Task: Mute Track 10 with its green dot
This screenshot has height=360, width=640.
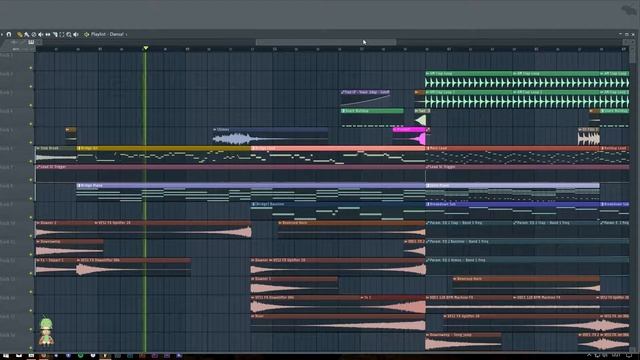Action: [31, 236]
